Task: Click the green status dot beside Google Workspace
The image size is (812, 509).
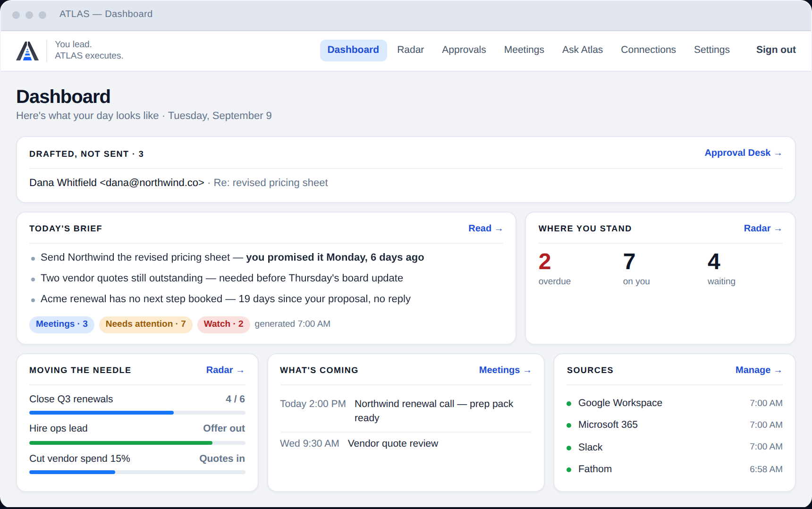Action: click(569, 404)
